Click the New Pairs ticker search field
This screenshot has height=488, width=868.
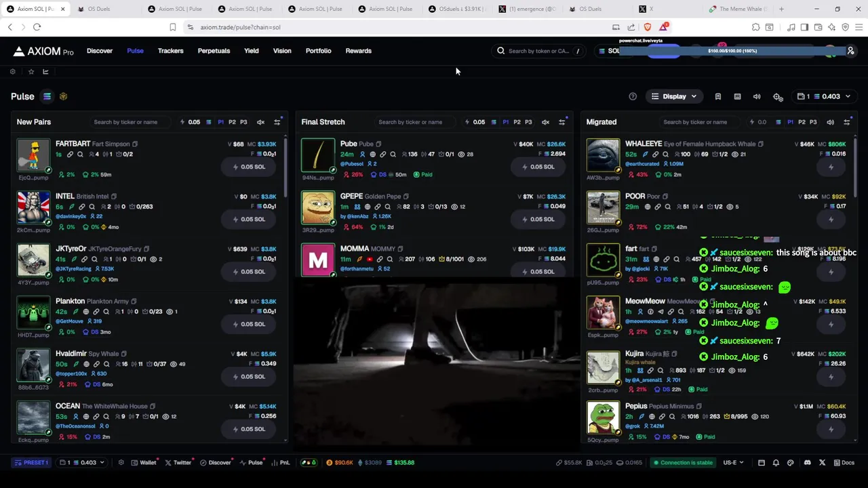(131, 122)
